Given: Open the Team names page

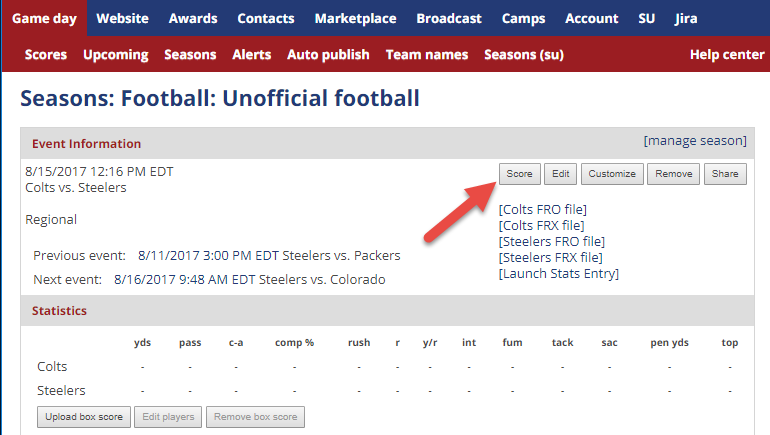Looking at the screenshot, I should click(x=427, y=54).
